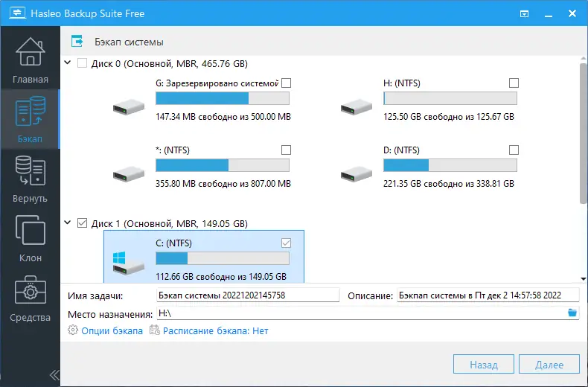Click the Описание input field
The height and width of the screenshot is (387, 588).
pyautogui.click(x=488, y=295)
